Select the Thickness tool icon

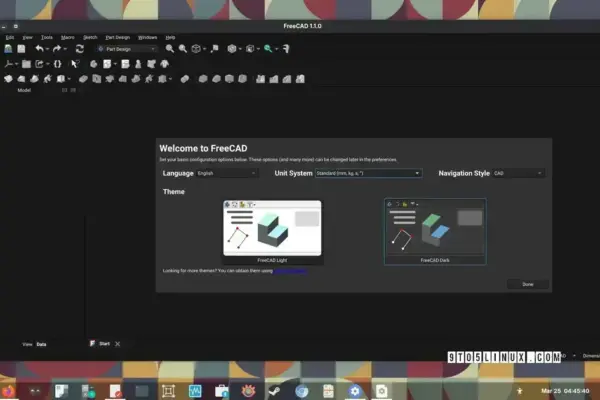tap(242, 79)
